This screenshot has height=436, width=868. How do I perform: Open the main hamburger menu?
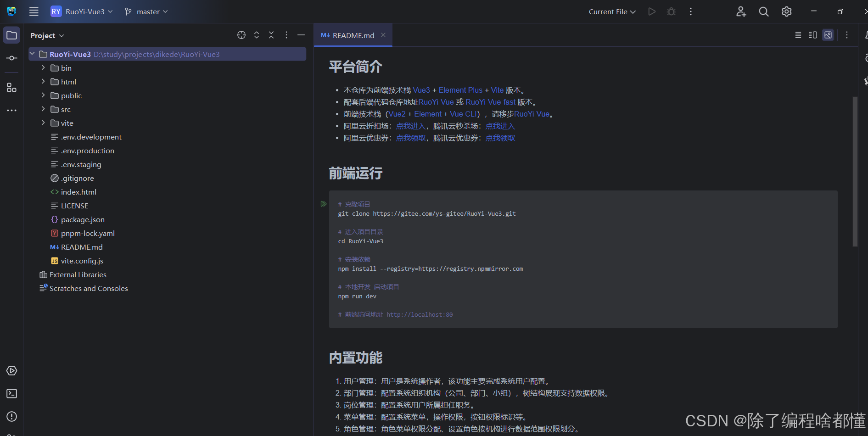pyautogui.click(x=34, y=11)
